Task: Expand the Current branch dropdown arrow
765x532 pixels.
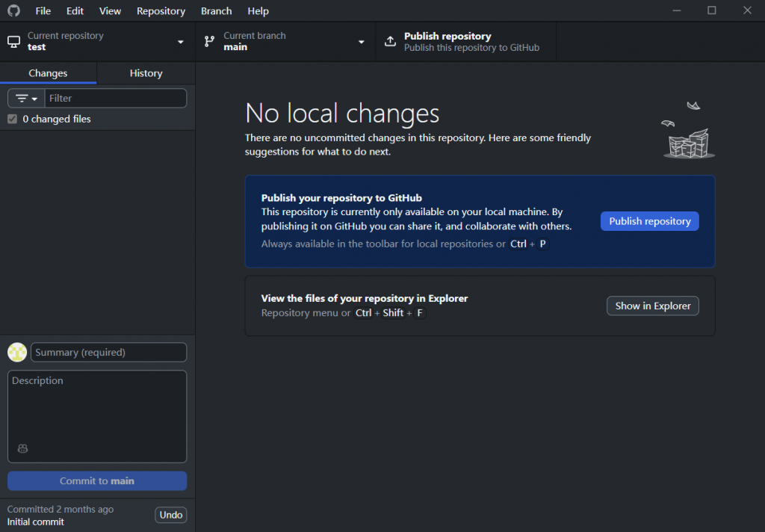Action: [x=361, y=42]
